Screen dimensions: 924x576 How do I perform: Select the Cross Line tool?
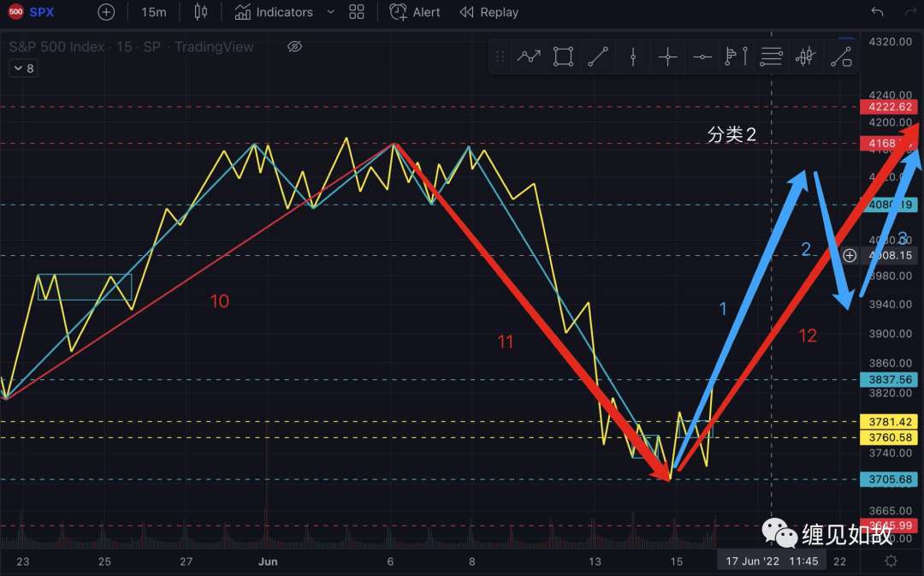point(667,57)
